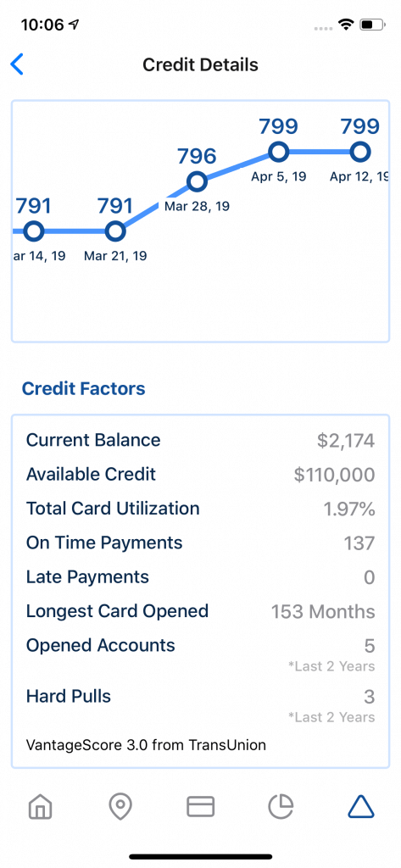Tap the blue back chevron
Image resolution: width=401 pixels, height=868 pixels.
17,64
